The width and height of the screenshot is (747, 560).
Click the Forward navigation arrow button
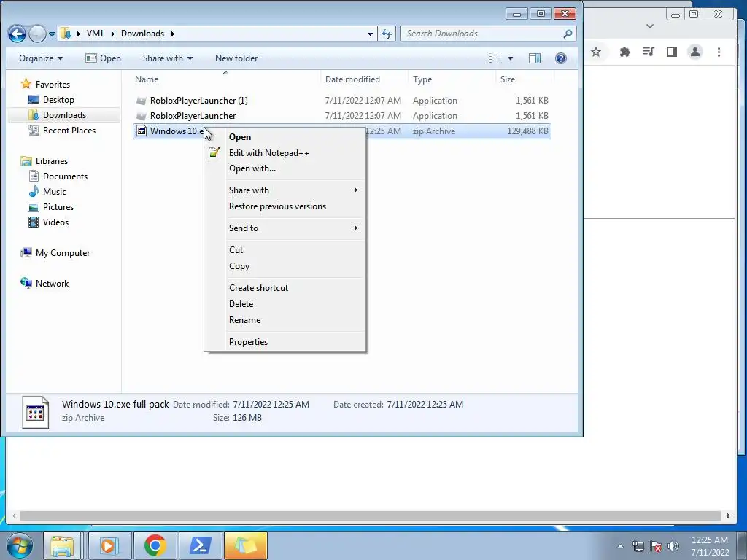[x=38, y=34]
